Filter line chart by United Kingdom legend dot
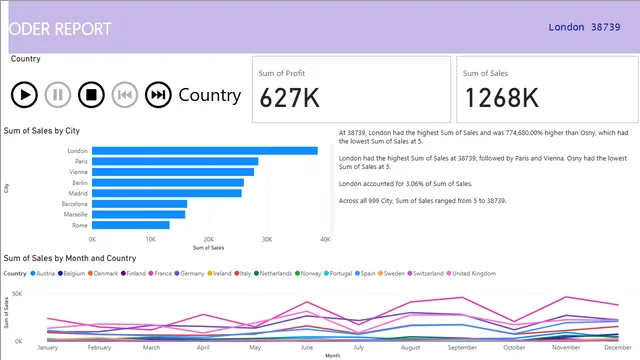This screenshot has width=640, height=360. pyautogui.click(x=449, y=273)
